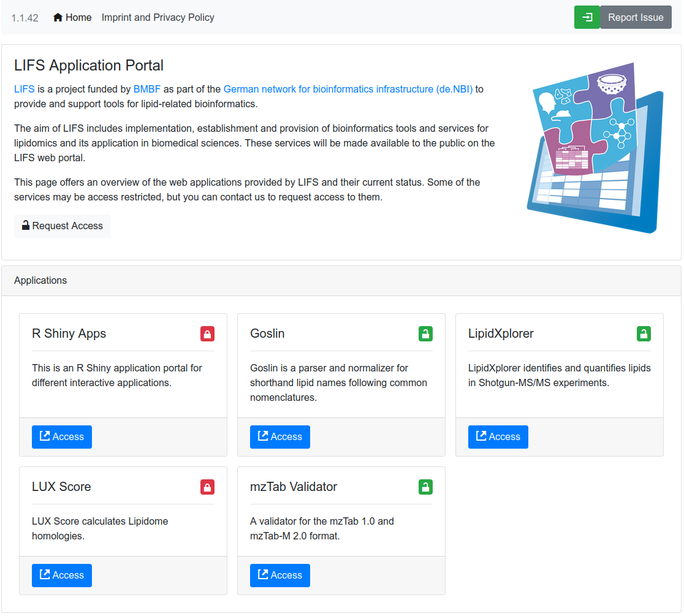684x616 pixels.
Task: Click the LIFS puzzle tablet logo image
Action: pos(595,148)
